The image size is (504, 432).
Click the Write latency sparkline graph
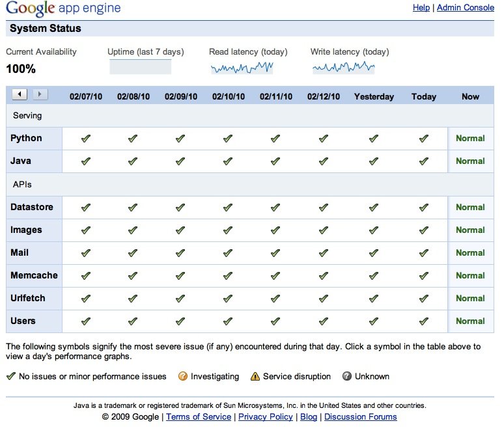343,67
